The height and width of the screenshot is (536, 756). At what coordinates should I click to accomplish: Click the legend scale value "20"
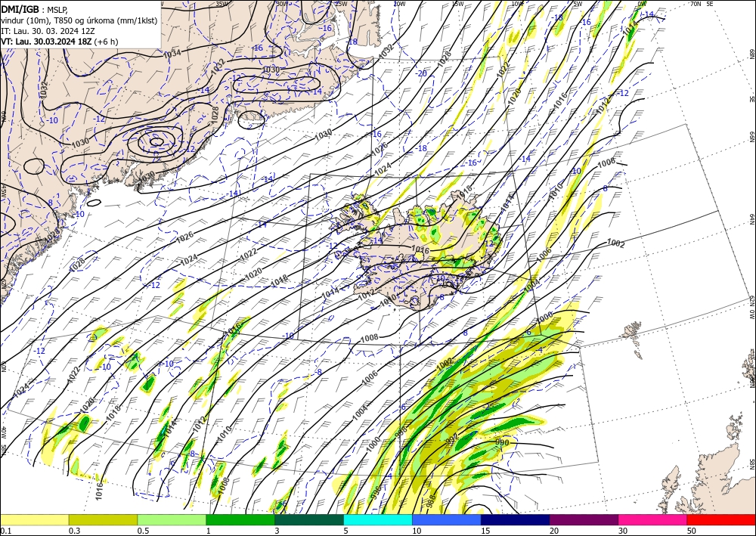tap(554, 531)
